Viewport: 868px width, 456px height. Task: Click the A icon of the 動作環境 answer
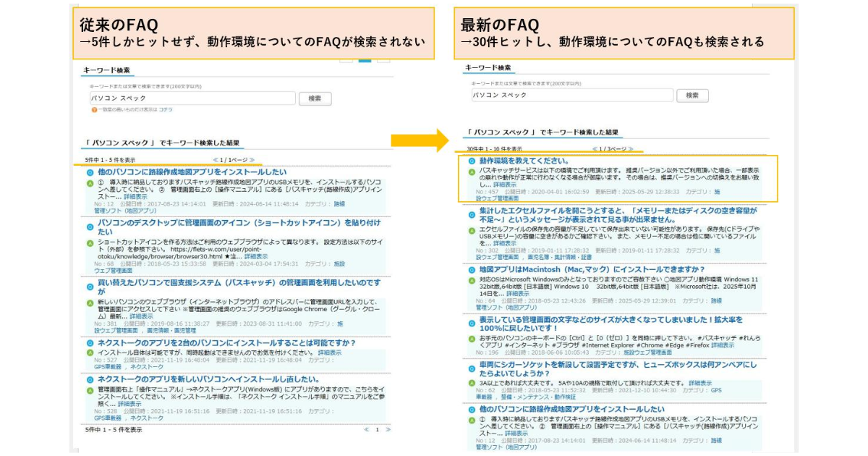[471, 172]
